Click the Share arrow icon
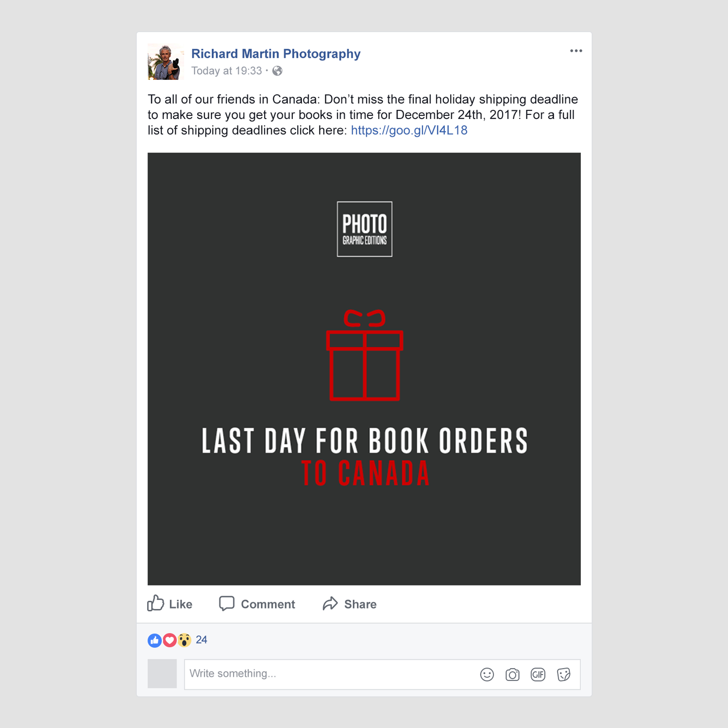728x728 pixels. [x=330, y=603]
